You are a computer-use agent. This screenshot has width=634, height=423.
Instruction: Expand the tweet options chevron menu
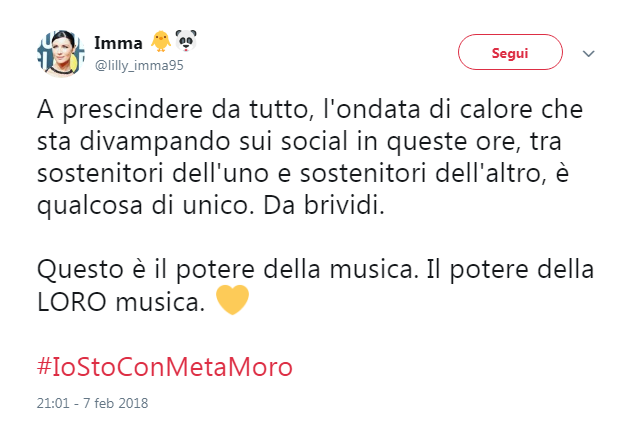coord(588,53)
